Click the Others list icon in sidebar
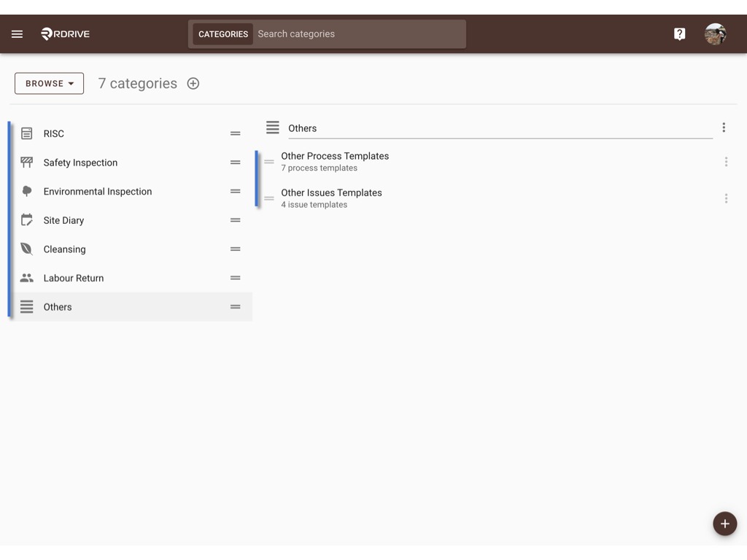747x560 pixels. point(27,307)
